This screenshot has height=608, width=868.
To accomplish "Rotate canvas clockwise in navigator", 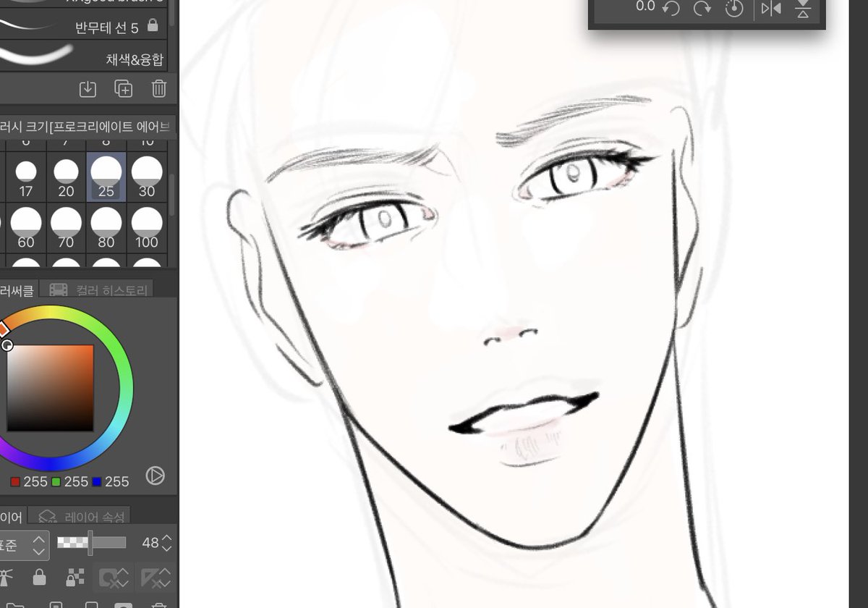I will click(702, 8).
